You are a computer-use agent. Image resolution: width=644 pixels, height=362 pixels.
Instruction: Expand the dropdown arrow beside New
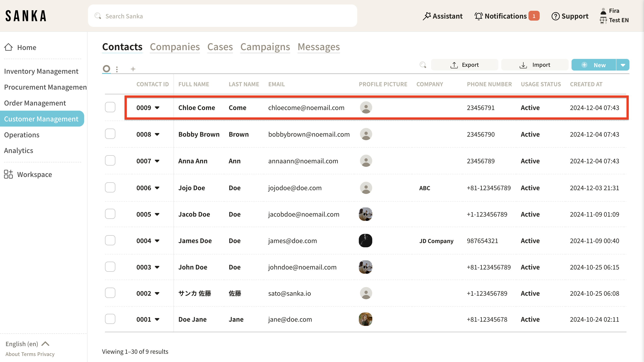click(623, 65)
